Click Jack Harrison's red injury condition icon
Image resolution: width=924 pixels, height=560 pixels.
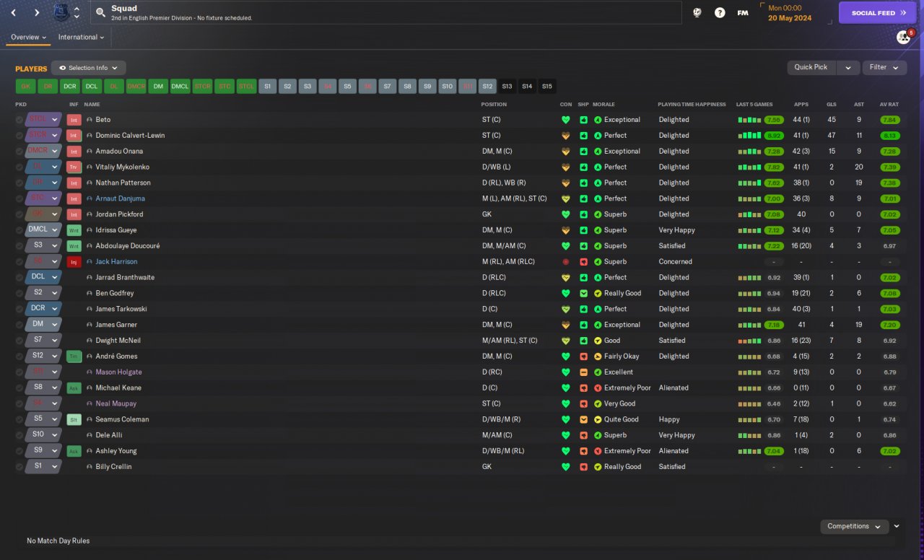[566, 262]
